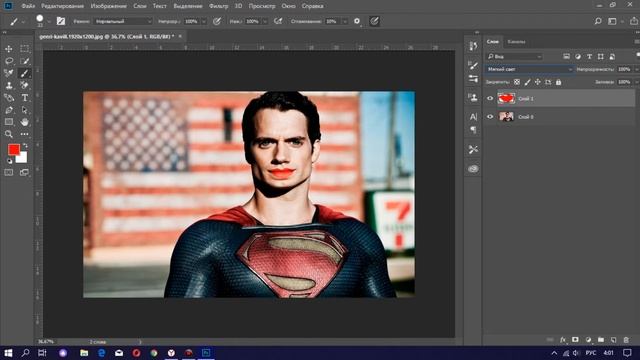Open layer opacity dropdown arrow
640x360 pixels.
coord(636,69)
